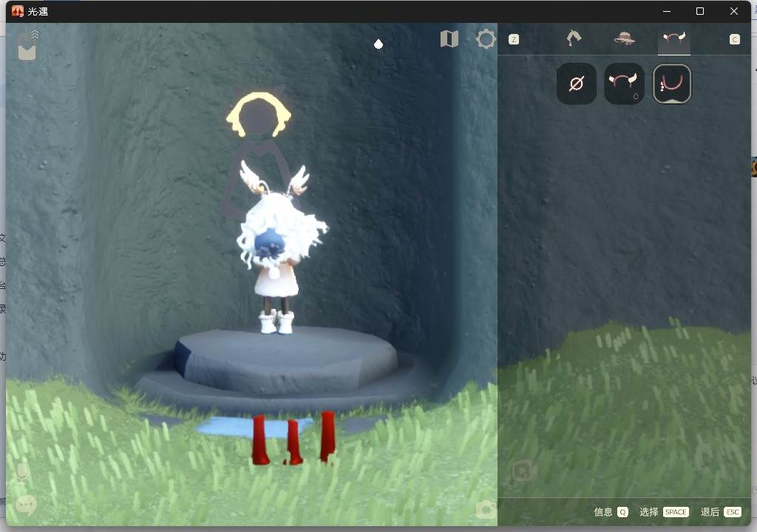Start video recording icon

coord(524,471)
